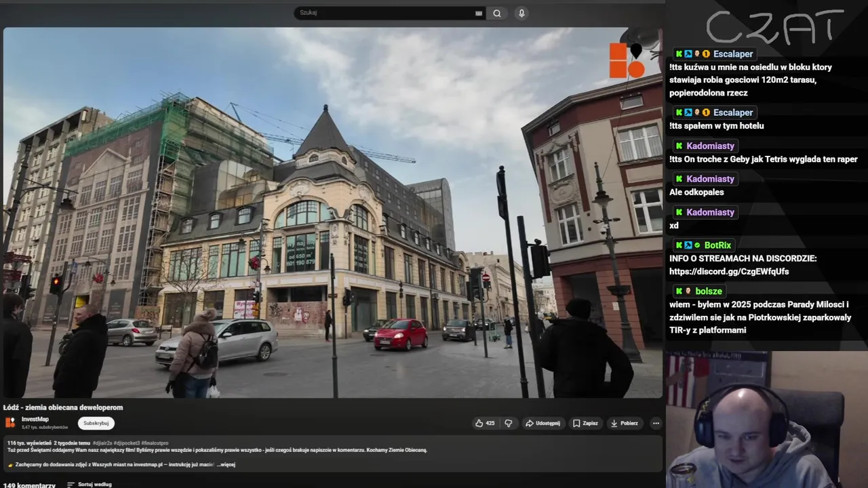The width and height of the screenshot is (868, 488).
Task: Click the chat message '!tts spałem w tym hotelu'
Action: tap(716, 126)
